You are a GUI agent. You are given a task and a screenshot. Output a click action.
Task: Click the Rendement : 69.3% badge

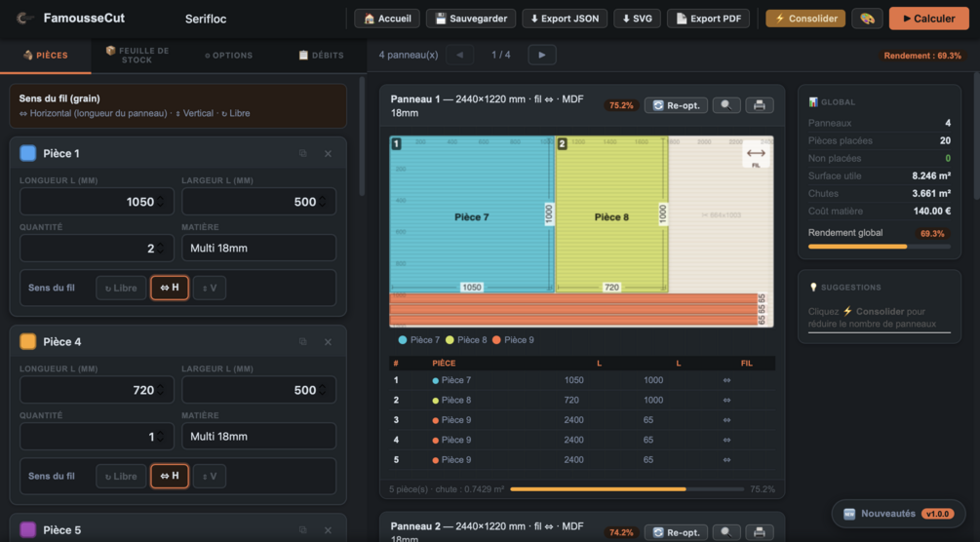point(922,56)
